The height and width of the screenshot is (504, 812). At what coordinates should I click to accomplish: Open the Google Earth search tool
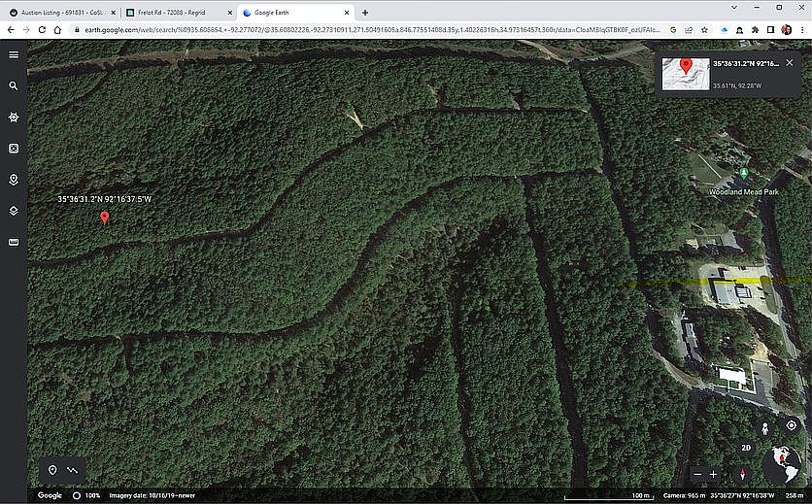(x=14, y=86)
